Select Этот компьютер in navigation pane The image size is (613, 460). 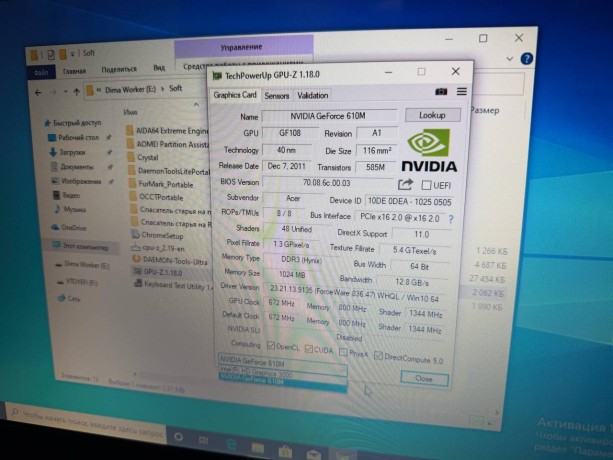tap(82, 247)
